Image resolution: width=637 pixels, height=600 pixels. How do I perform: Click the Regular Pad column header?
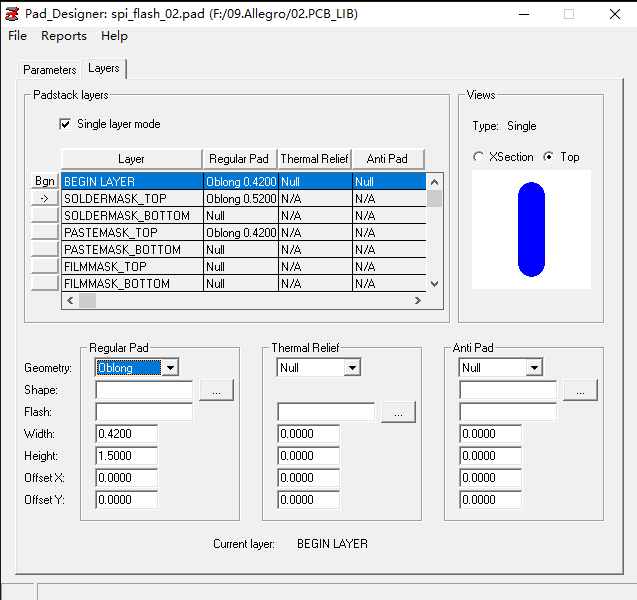(x=239, y=159)
